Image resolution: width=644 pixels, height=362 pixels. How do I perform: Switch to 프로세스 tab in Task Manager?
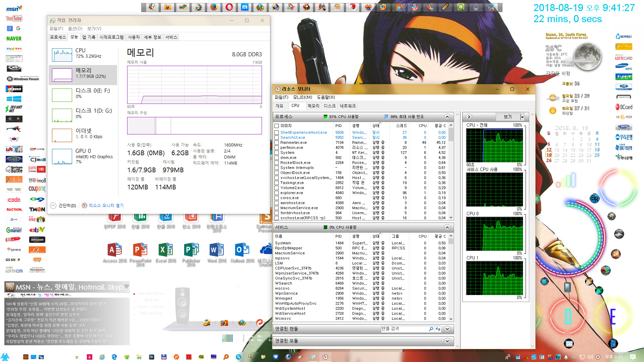58,37
